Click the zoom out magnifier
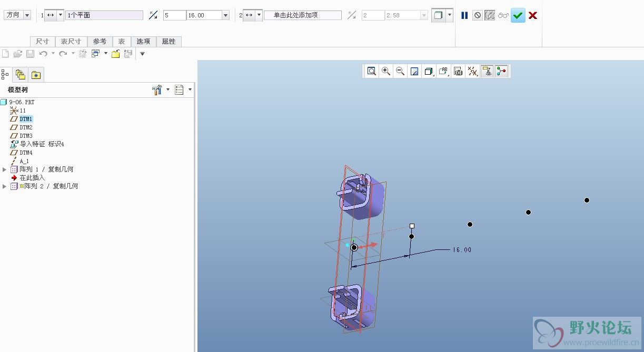Viewport: 644px width, 352px height. (x=400, y=71)
